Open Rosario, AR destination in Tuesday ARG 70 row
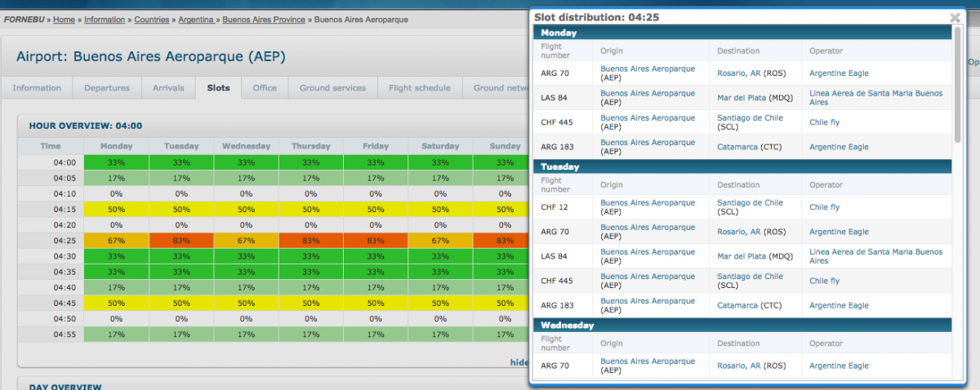980x390 pixels. pyautogui.click(x=738, y=232)
